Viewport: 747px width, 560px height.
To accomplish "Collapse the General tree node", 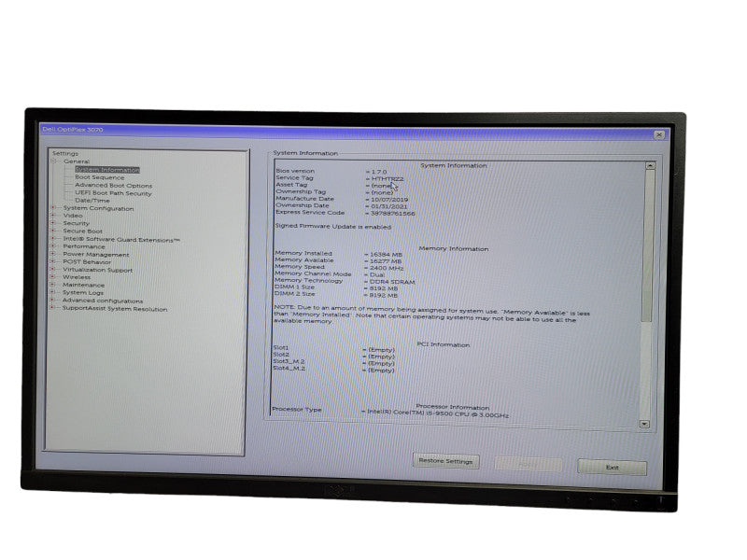I will (x=54, y=161).
